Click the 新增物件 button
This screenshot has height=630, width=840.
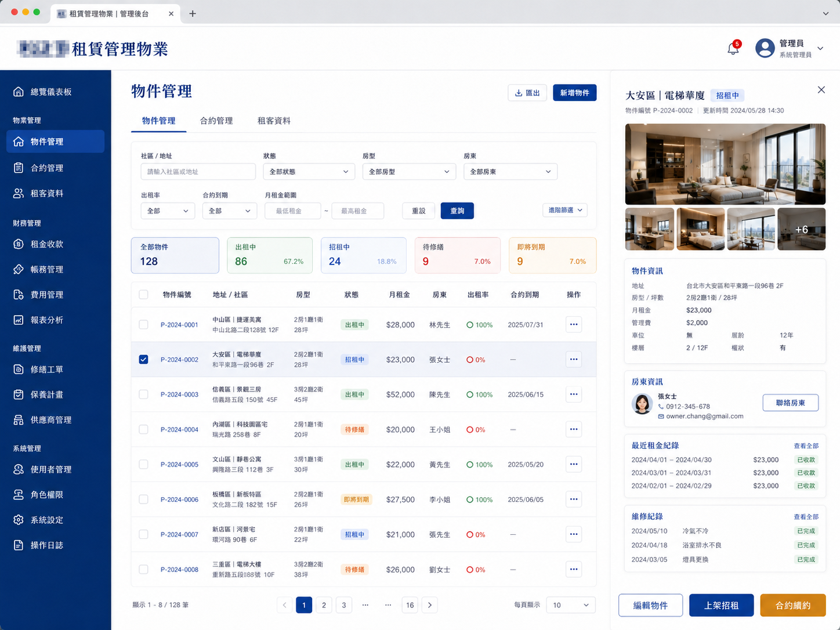(574, 93)
